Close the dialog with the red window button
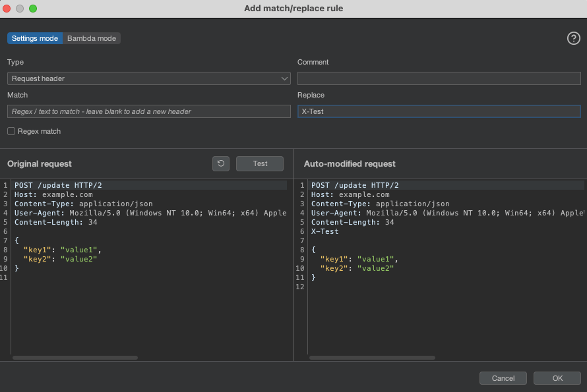This screenshot has width=587, height=392. [7, 8]
